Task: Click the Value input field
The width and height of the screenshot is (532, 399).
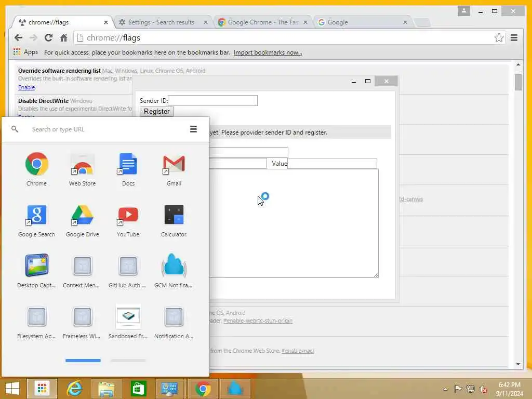Action: click(x=332, y=163)
